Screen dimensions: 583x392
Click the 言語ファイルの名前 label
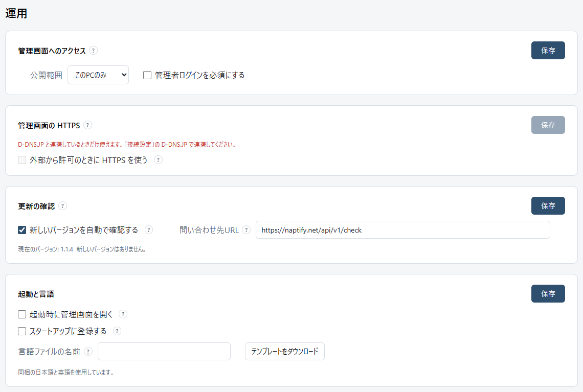tap(49, 352)
